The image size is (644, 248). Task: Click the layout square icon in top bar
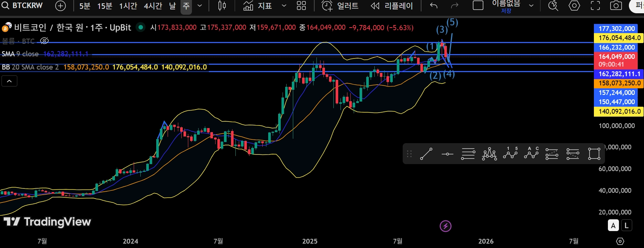[x=478, y=6]
